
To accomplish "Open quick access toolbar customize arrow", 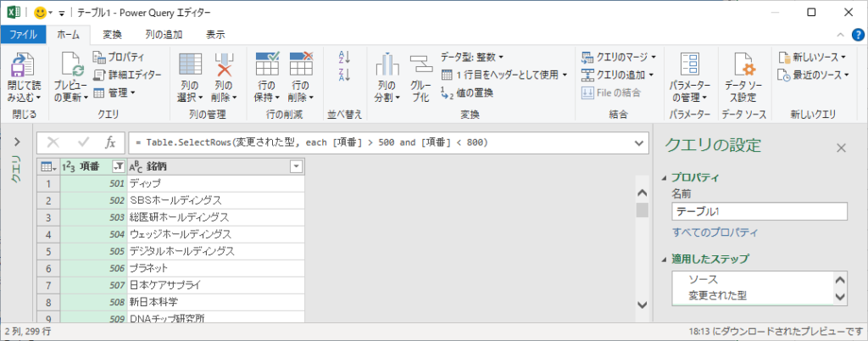I will pyautogui.click(x=61, y=13).
